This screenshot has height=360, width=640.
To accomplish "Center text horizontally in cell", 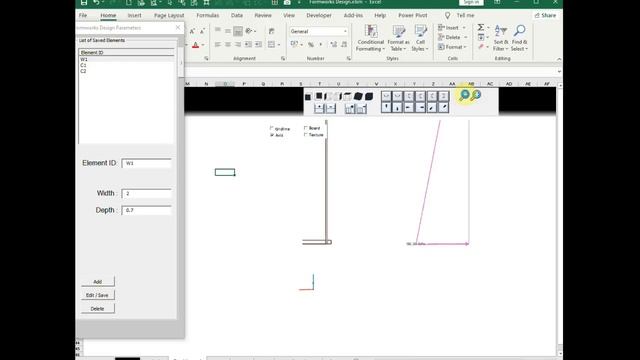I will (x=228, y=44).
